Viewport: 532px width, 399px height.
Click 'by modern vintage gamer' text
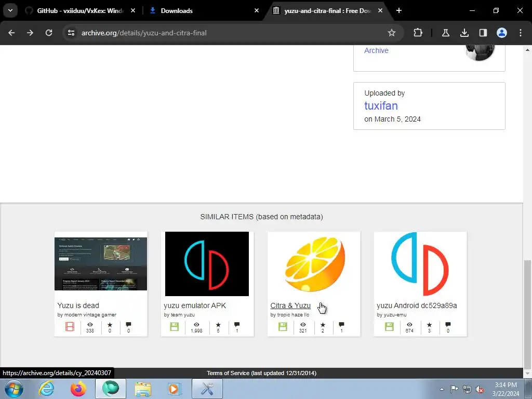click(87, 315)
